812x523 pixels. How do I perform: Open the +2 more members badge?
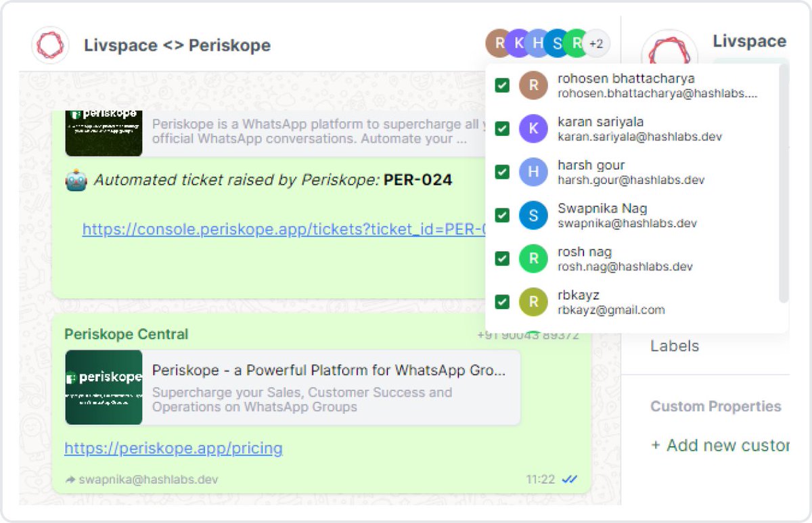pos(596,44)
